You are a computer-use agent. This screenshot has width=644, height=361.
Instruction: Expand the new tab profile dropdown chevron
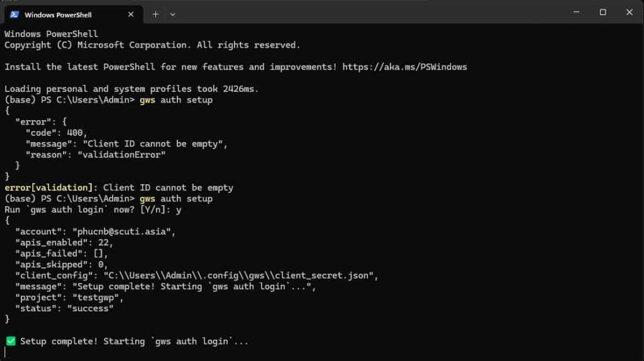[173, 14]
